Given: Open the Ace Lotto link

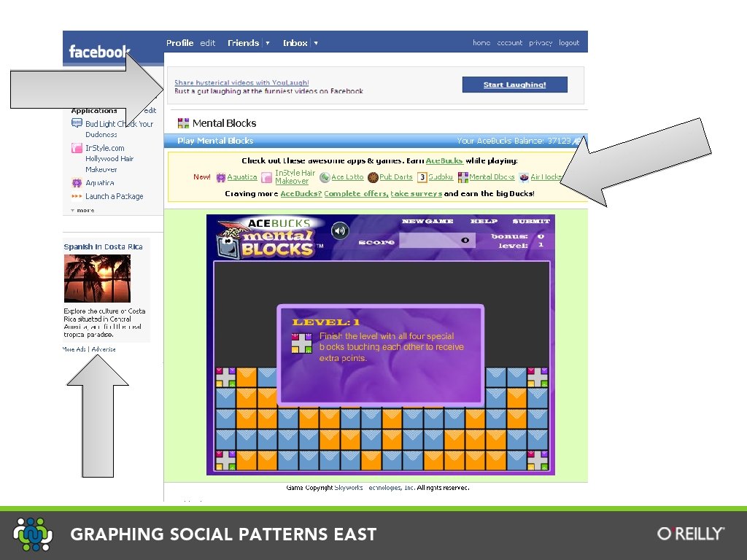Looking at the screenshot, I should coord(347,176).
